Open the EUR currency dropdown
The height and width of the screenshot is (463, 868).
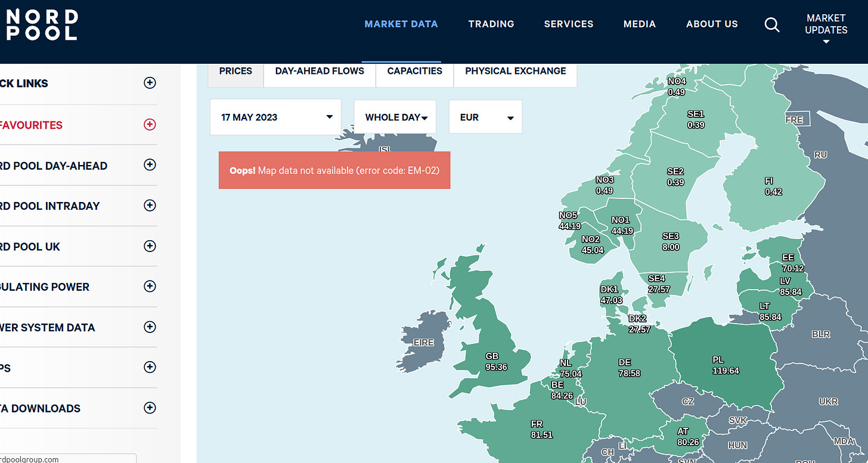point(486,117)
